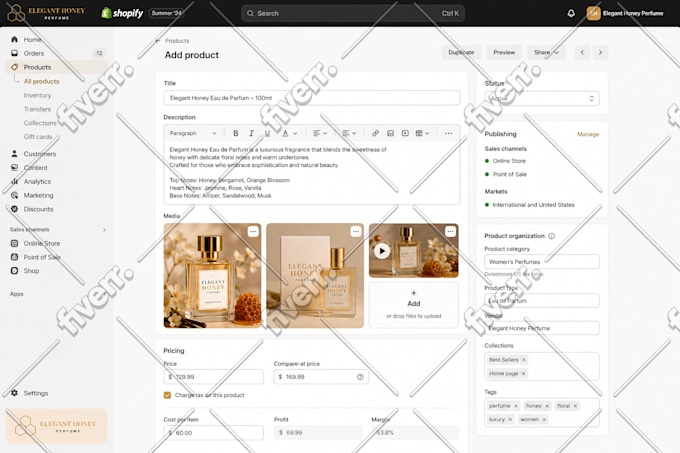Open options menu on first media image

[x=253, y=231]
